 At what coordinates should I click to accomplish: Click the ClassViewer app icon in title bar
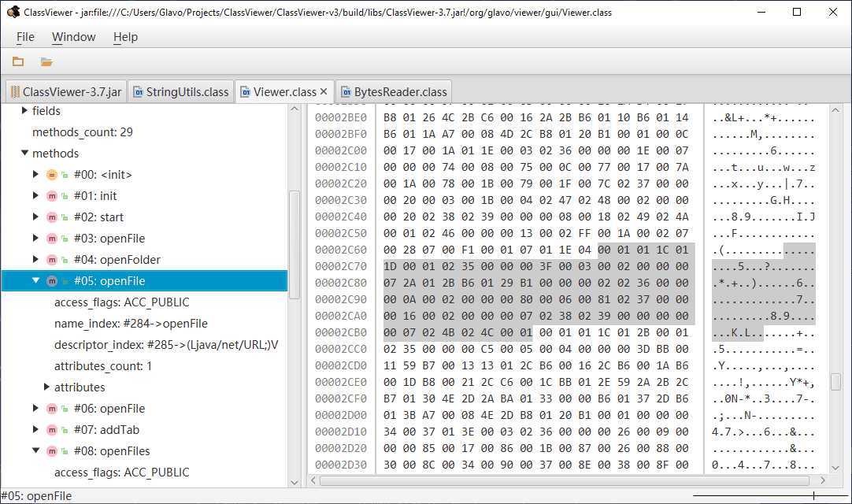pos(13,12)
